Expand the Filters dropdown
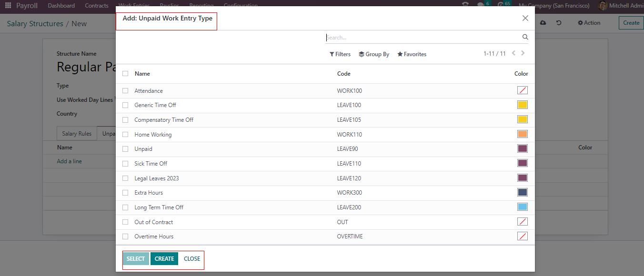644x276 pixels. coord(340,54)
